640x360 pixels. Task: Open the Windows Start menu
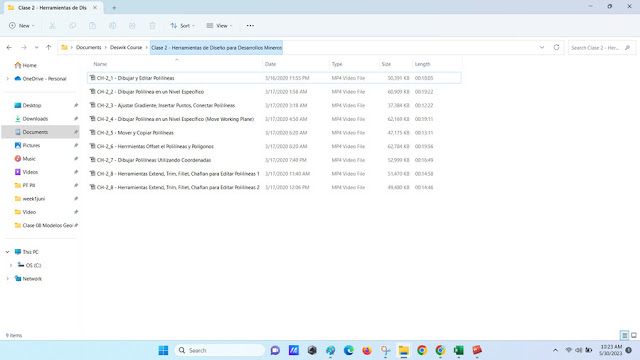(x=163, y=350)
